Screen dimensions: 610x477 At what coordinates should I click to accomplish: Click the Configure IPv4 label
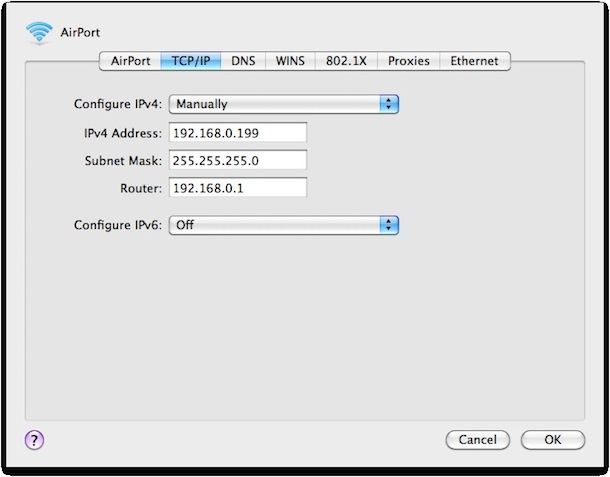coord(117,104)
